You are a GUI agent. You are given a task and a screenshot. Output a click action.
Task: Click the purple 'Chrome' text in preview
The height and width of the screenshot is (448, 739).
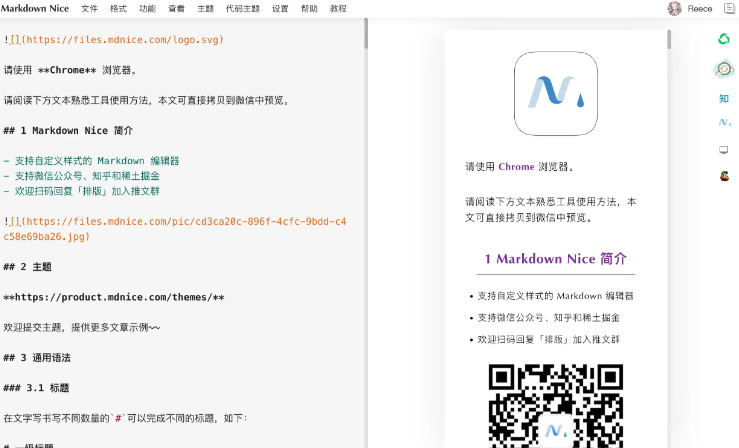(516, 167)
